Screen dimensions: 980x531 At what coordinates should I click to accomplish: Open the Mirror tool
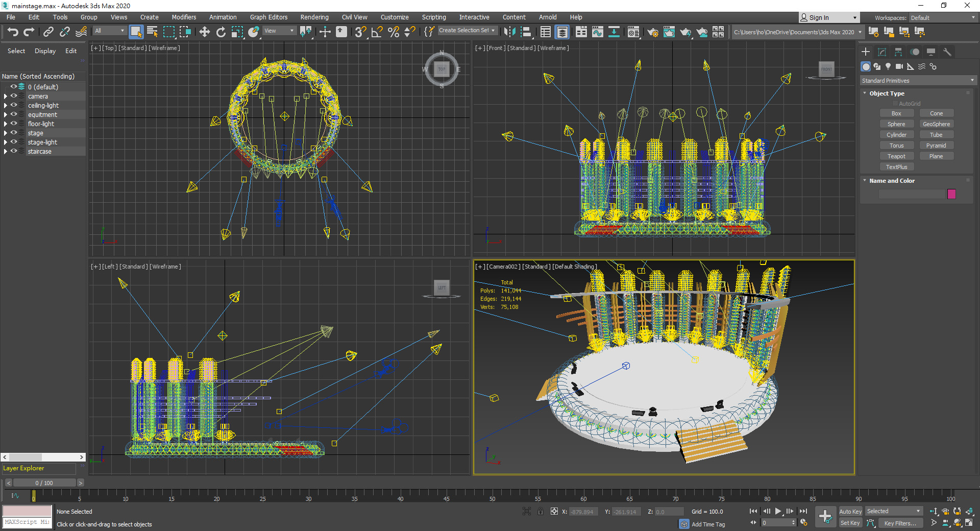(509, 32)
